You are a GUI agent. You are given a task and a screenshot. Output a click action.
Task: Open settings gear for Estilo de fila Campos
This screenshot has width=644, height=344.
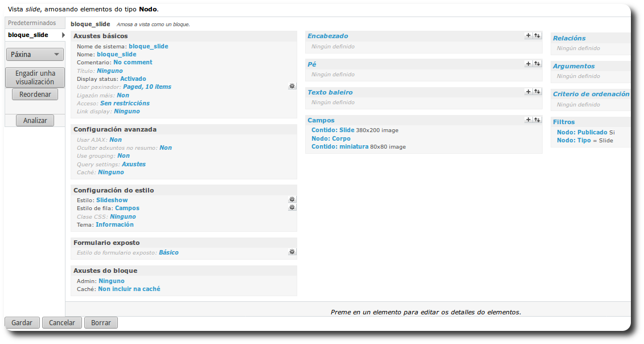click(x=292, y=207)
